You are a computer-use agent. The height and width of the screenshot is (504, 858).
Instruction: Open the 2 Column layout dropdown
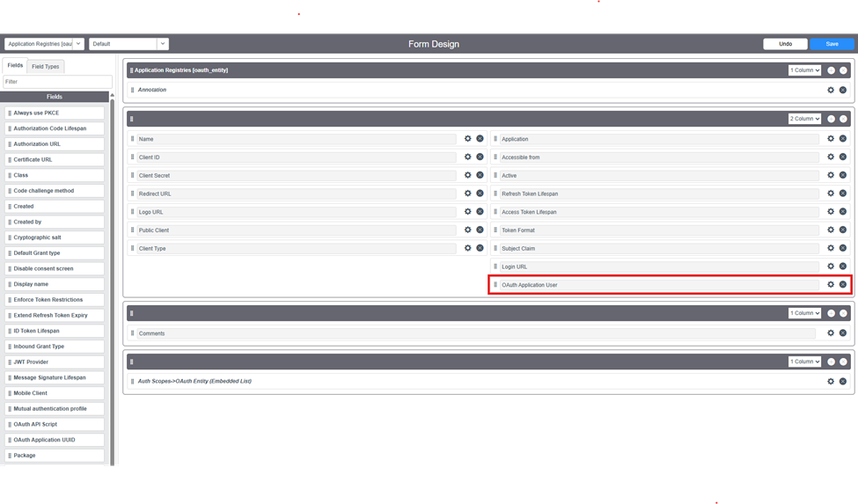(804, 119)
